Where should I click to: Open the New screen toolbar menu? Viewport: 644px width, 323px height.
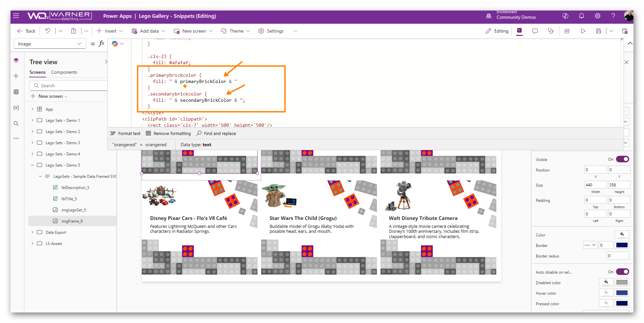click(193, 31)
